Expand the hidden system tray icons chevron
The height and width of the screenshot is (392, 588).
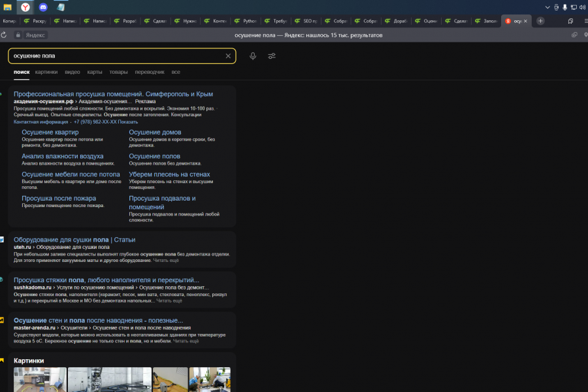pos(547,7)
